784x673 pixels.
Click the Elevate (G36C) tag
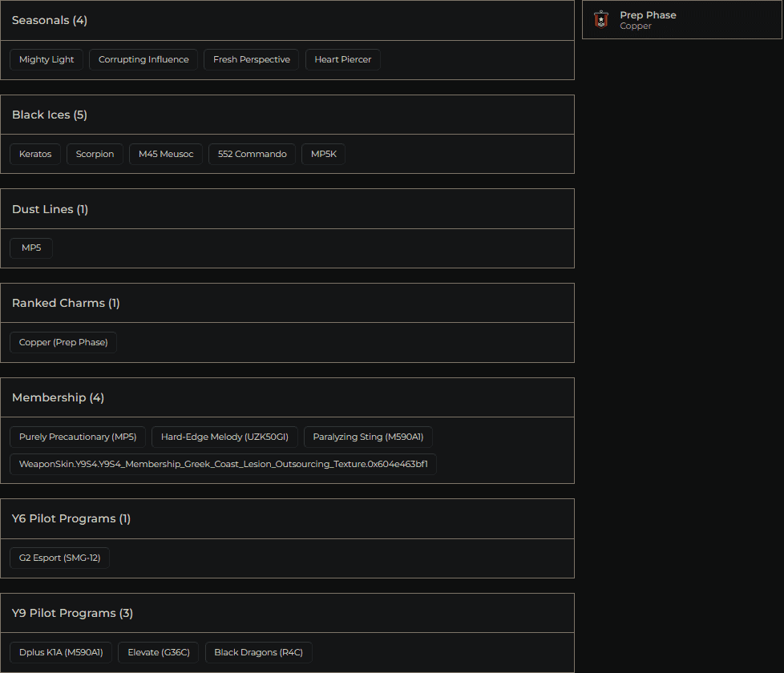[x=159, y=653]
